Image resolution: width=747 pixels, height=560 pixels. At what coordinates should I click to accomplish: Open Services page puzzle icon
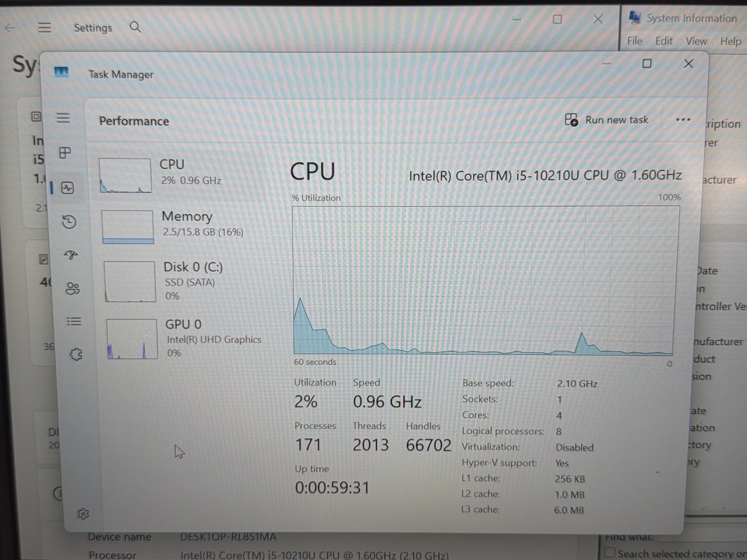click(x=76, y=354)
